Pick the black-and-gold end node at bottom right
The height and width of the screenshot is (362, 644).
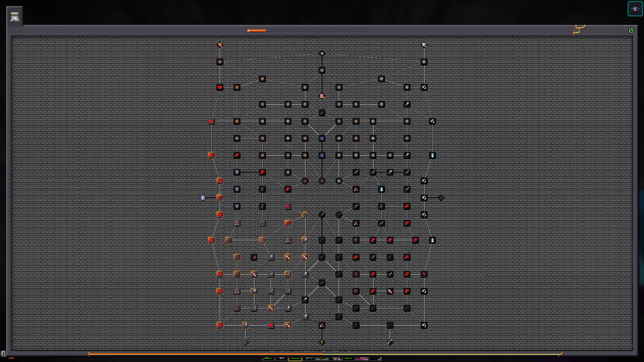pyautogui.click(x=390, y=342)
